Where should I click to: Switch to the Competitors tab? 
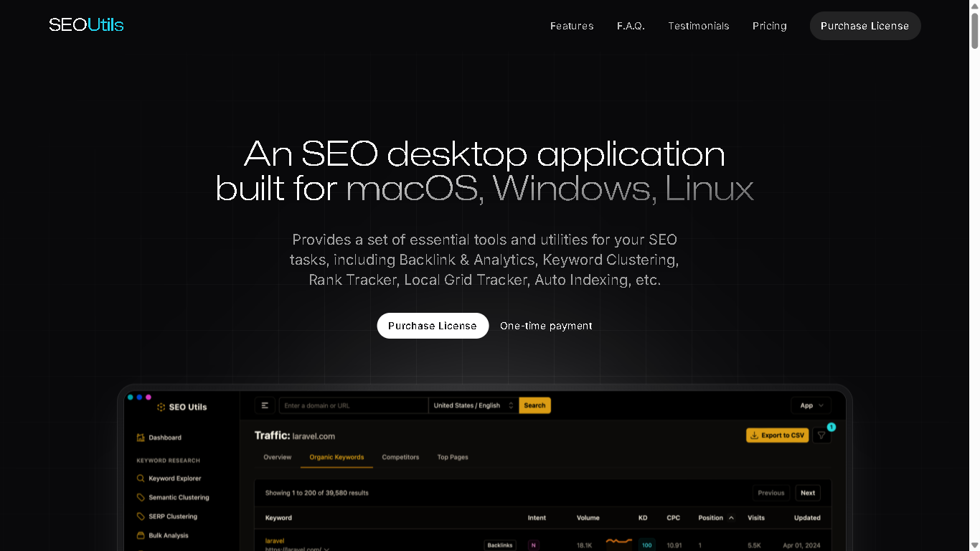pyautogui.click(x=400, y=457)
